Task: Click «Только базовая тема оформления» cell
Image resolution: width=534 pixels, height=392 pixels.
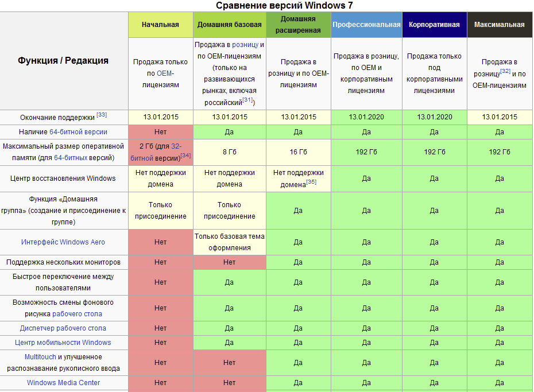Action: pyautogui.click(x=230, y=242)
